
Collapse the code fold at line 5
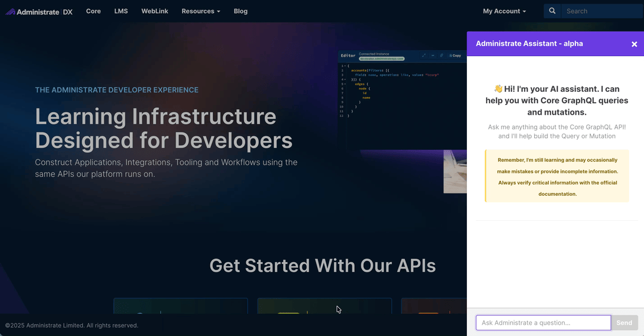[x=345, y=84]
